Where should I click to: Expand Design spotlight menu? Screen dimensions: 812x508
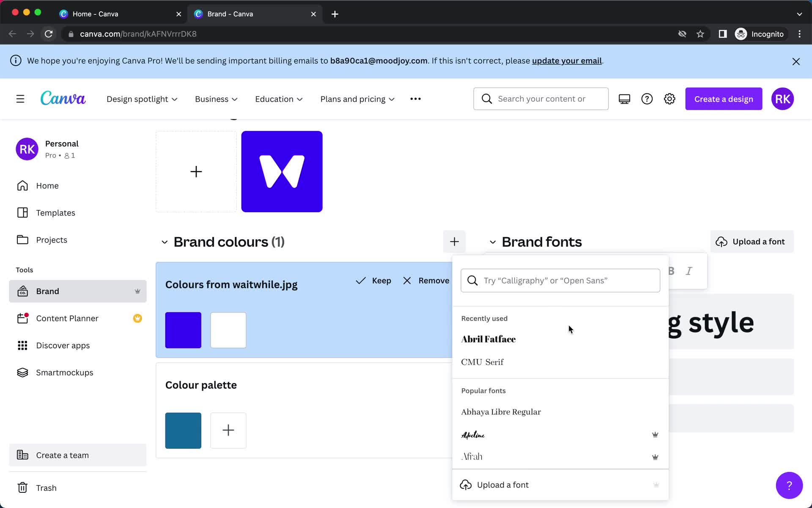(142, 99)
